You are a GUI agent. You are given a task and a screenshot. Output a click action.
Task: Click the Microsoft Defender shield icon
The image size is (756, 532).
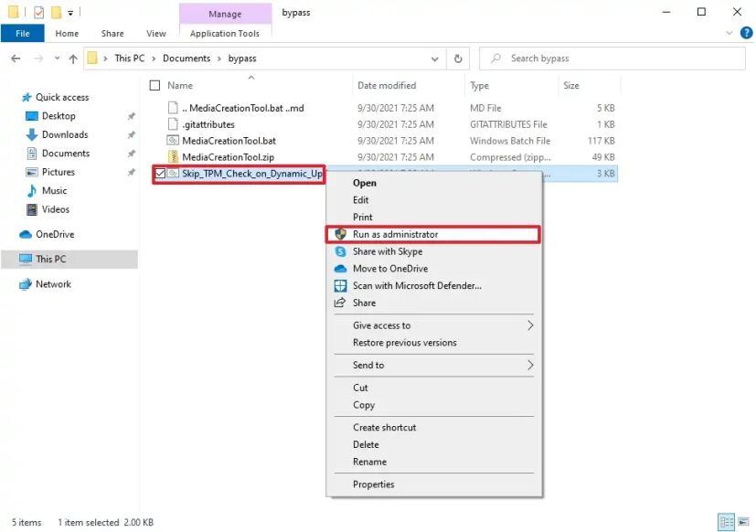click(x=340, y=286)
